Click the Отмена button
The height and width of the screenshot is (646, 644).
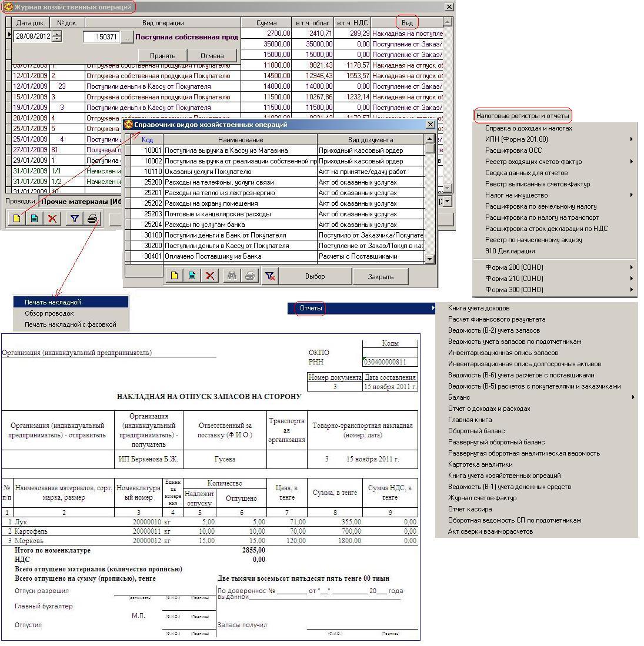[x=212, y=56]
